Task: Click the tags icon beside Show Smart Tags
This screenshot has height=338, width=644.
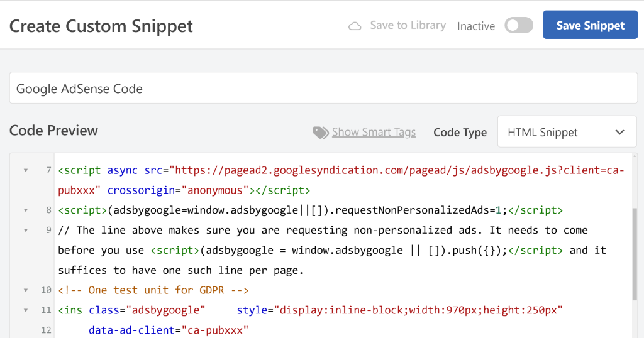Action: coord(320,133)
